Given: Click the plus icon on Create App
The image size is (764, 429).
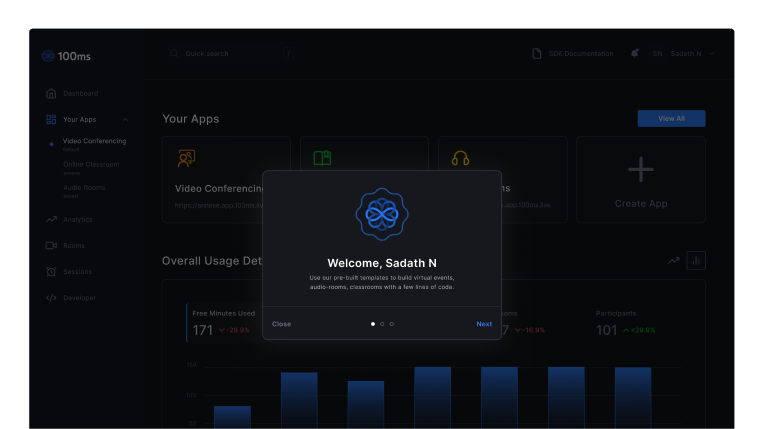Looking at the screenshot, I should pyautogui.click(x=641, y=170).
